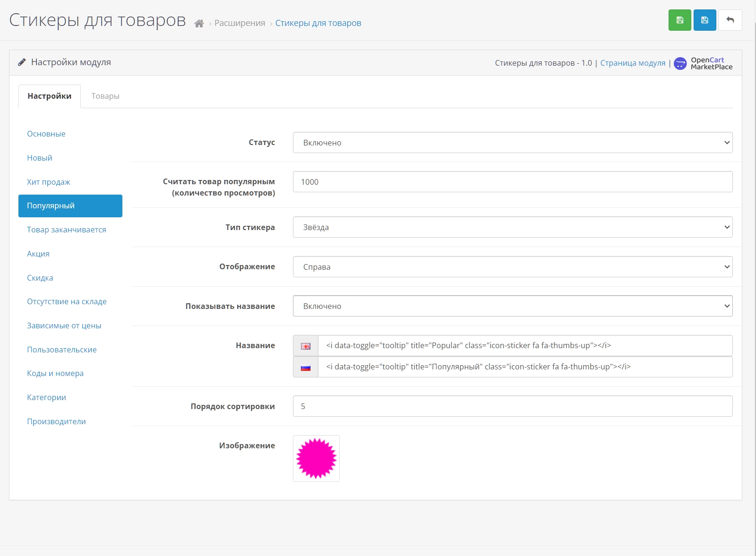756x556 pixels.
Task: Select Новый in the side menu
Action: point(70,158)
